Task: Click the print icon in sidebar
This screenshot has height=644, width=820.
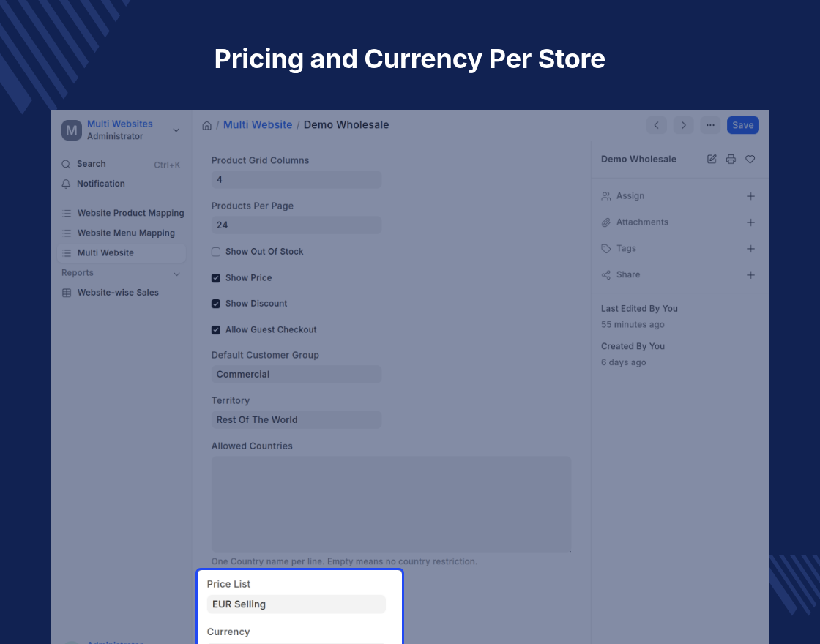Action: pyautogui.click(x=731, y=159)
